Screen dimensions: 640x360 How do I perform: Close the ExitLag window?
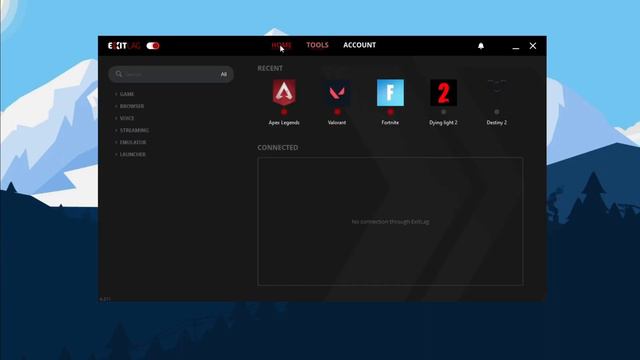533,46
